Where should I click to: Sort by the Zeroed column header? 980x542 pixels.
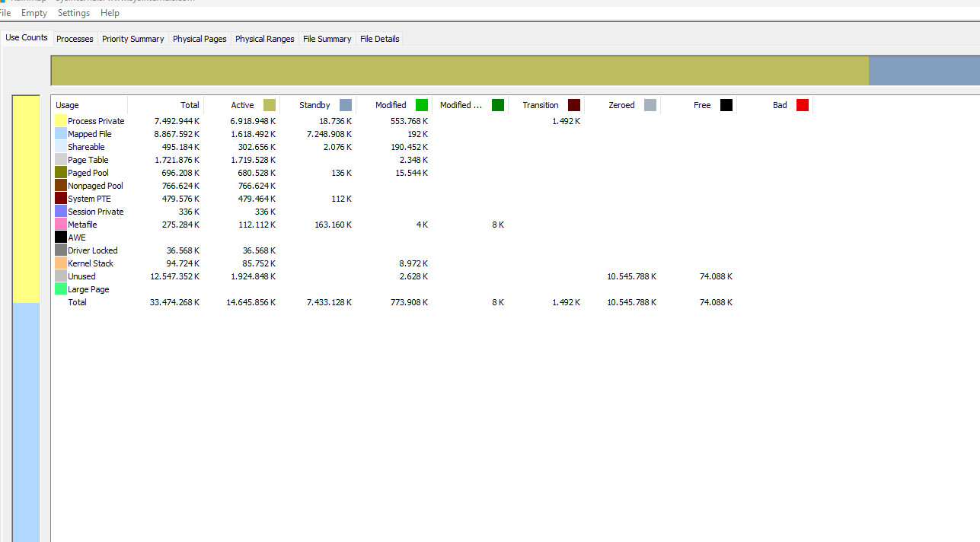click(622, 105)
